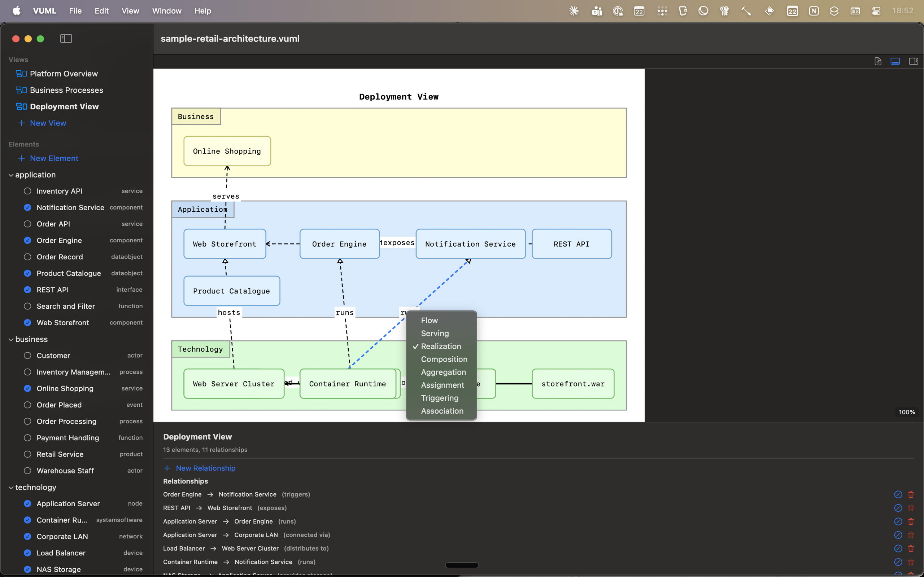The image size is (924, 577).
Task: Enable the Customer actor checkbox
Action: point(27,355)
